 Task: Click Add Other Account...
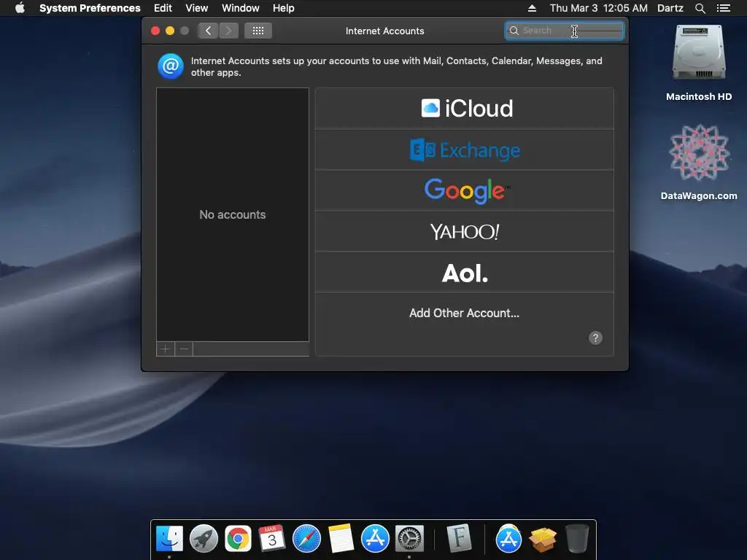(x=465, y=313)
